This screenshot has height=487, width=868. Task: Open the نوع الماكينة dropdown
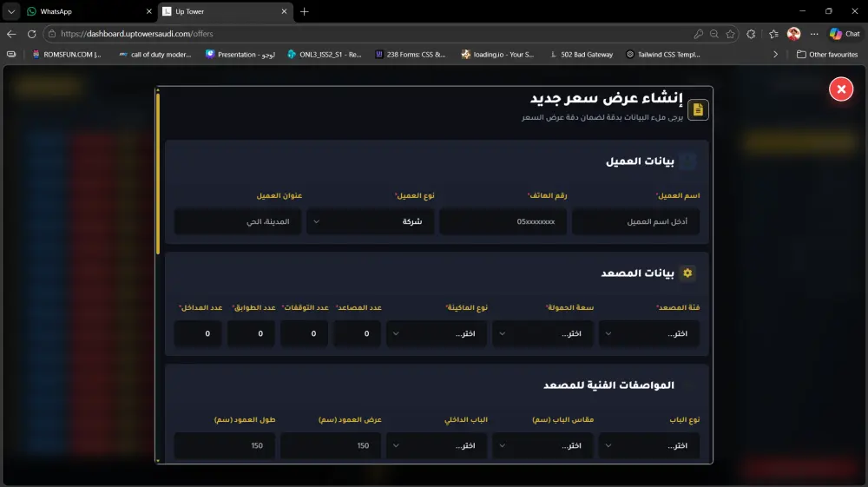[437, 333]
